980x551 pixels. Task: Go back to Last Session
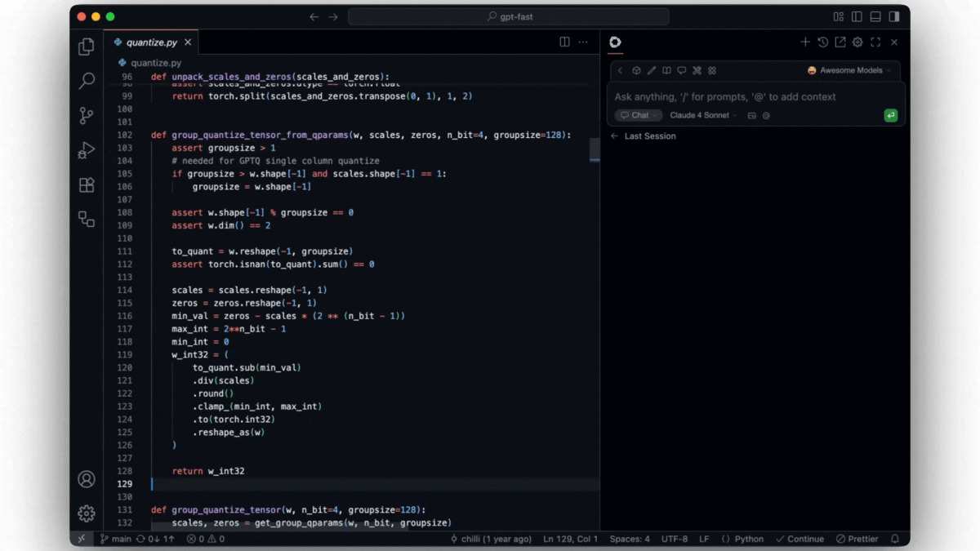click(644, 136)
